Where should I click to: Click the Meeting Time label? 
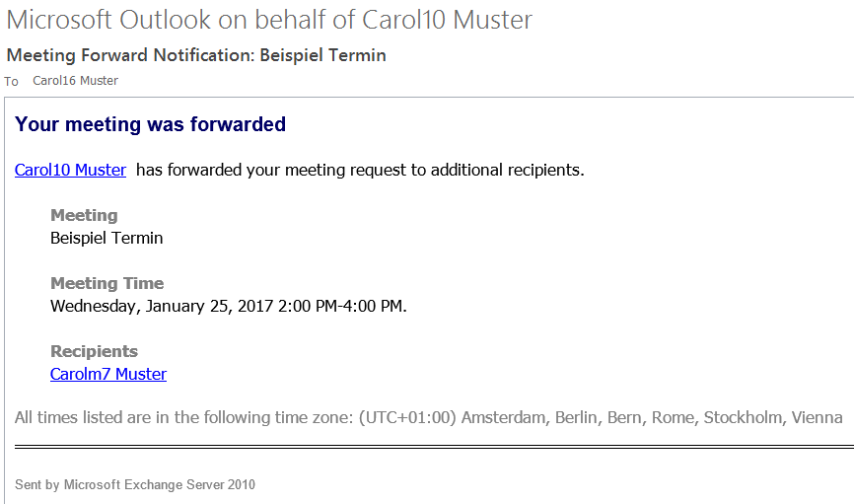[x=107, y=283]
